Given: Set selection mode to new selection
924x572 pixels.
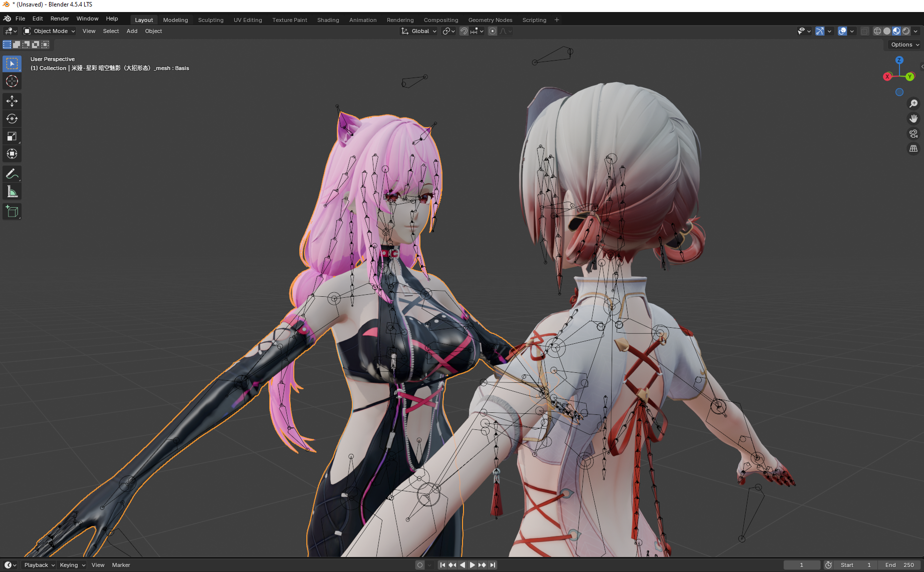Looking at the screenshot, I should (x=7, y=45).
